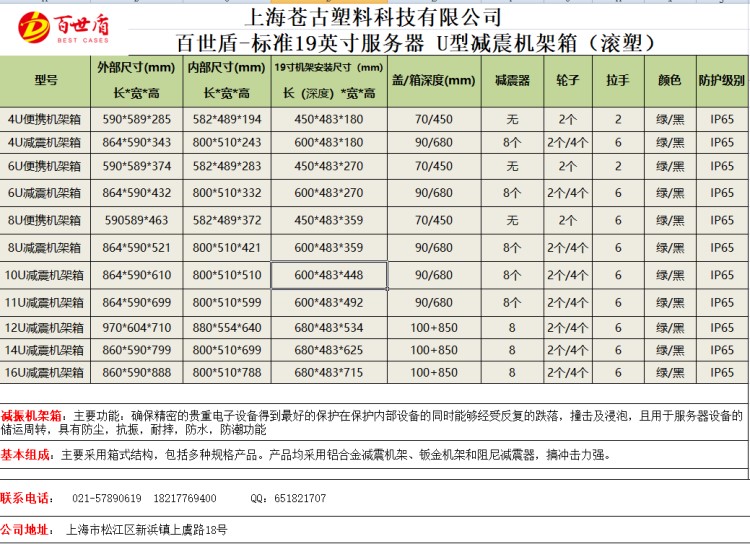Select the highlighted 600*483*448 cell
Viewport: 750px width, 544px height.
coord(329,275)
